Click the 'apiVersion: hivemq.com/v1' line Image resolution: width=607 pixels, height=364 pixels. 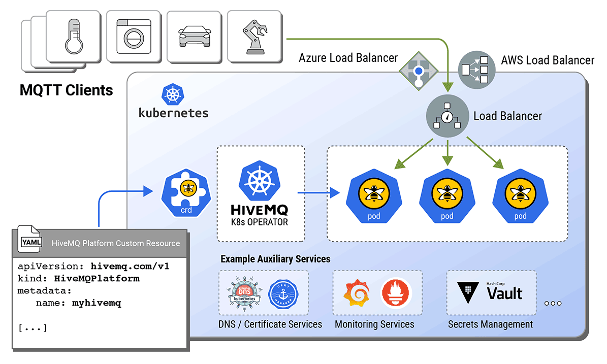[x=93, y=266]
